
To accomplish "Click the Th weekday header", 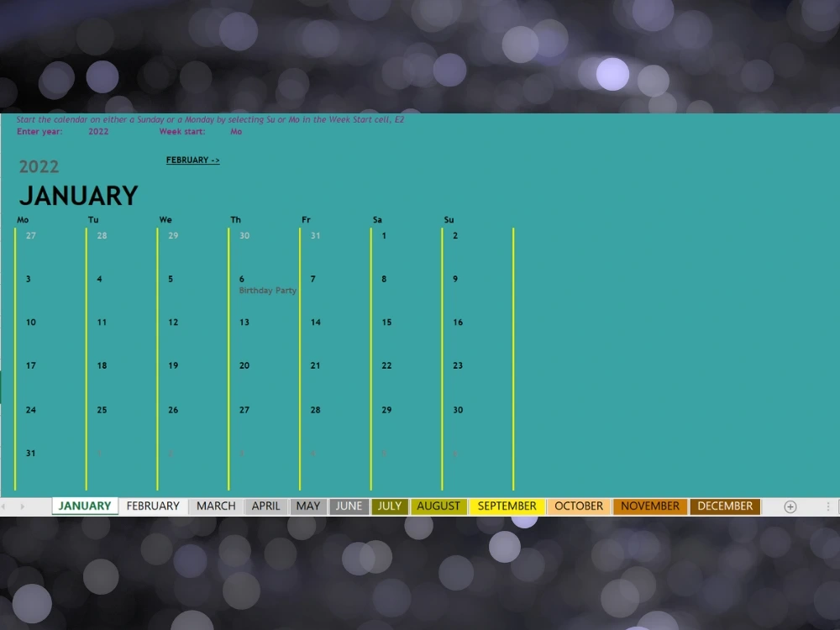I will 236,219.
